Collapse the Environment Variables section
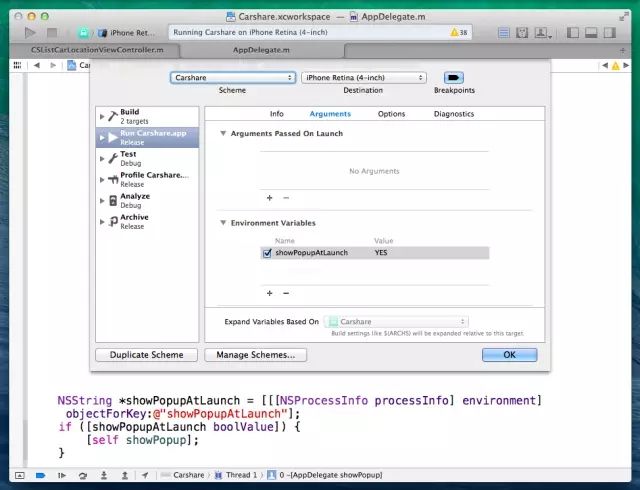 [223, 223]
